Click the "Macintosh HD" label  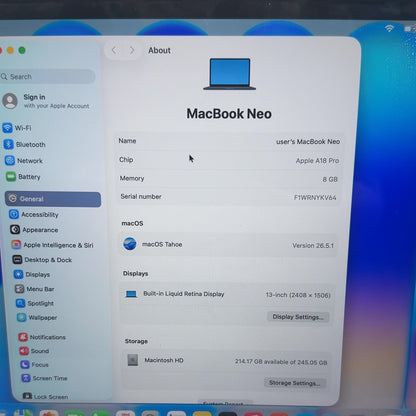(x=164, y=360)
